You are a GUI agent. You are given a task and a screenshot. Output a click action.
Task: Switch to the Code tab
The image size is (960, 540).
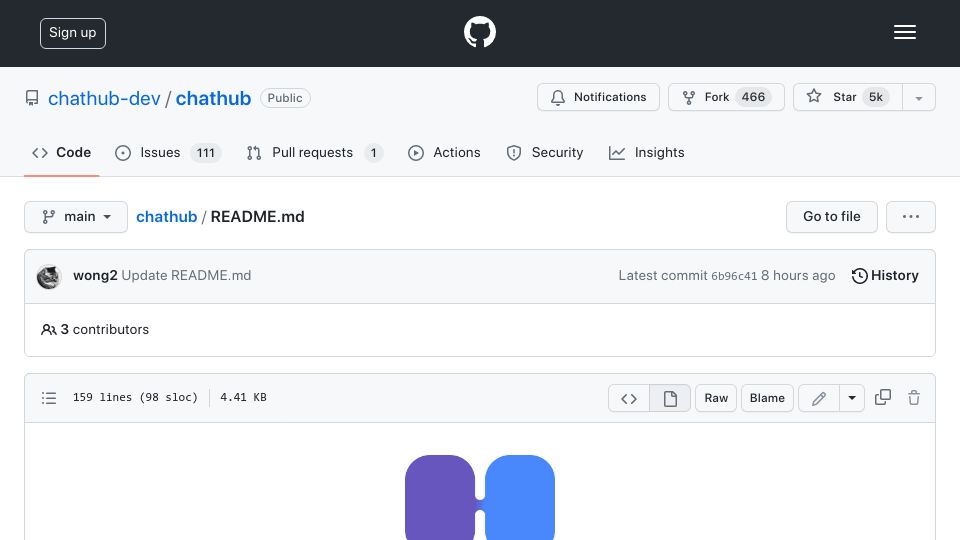click(61, 152)
